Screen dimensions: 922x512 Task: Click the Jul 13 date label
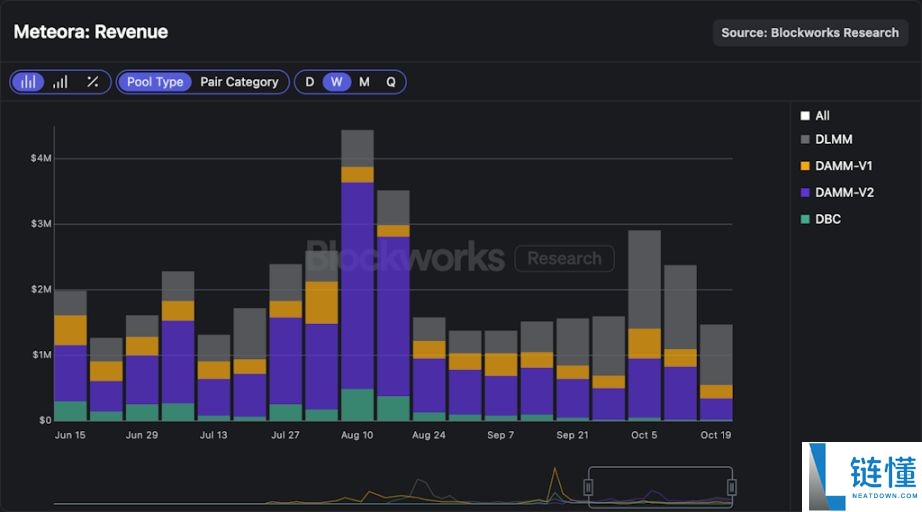point(213,435)
